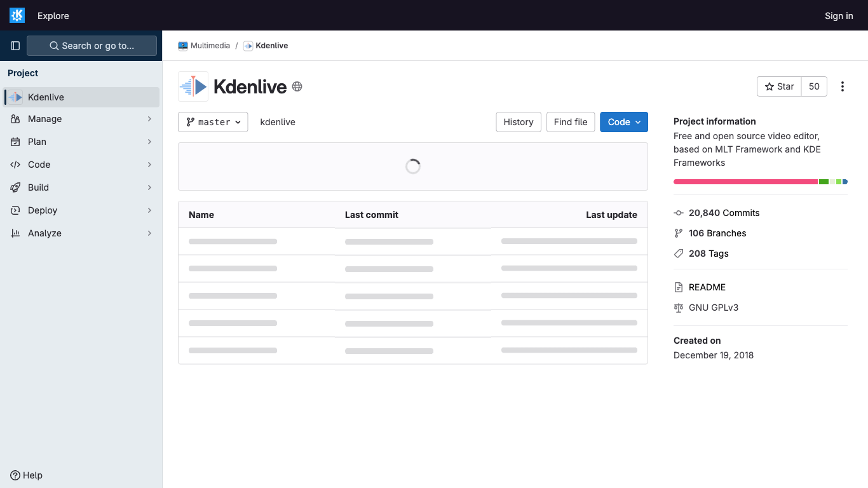
Task: Open the Build menu item
Action: pos(81,187)
